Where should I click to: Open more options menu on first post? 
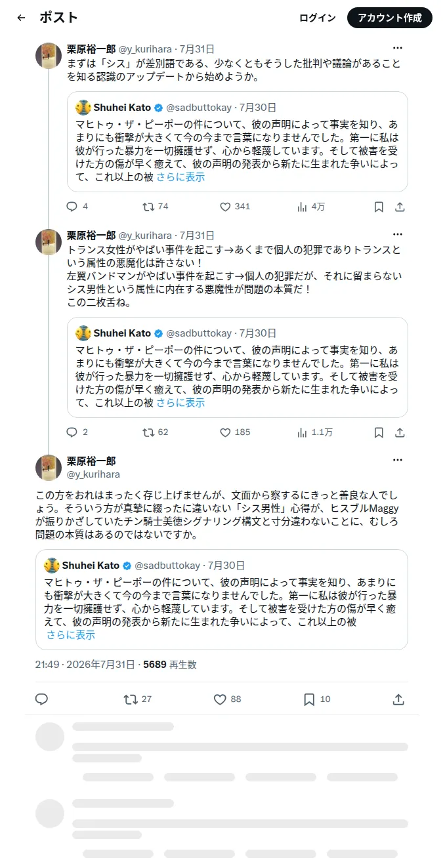(398, 49)
